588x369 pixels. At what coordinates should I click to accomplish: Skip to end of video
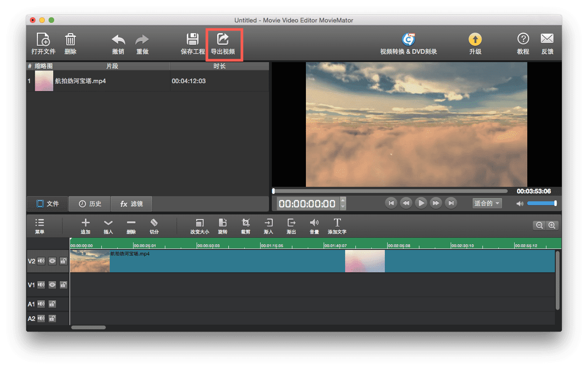point(451,203)
